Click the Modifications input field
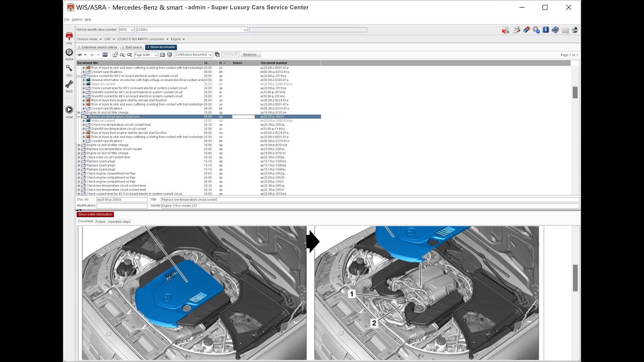 click(x=122, y=206)
